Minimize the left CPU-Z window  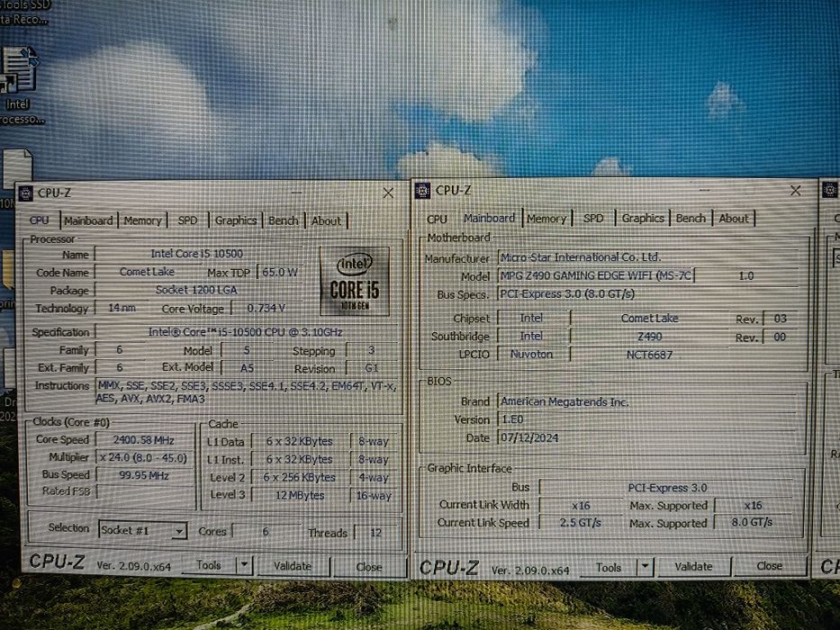[296, 192]
